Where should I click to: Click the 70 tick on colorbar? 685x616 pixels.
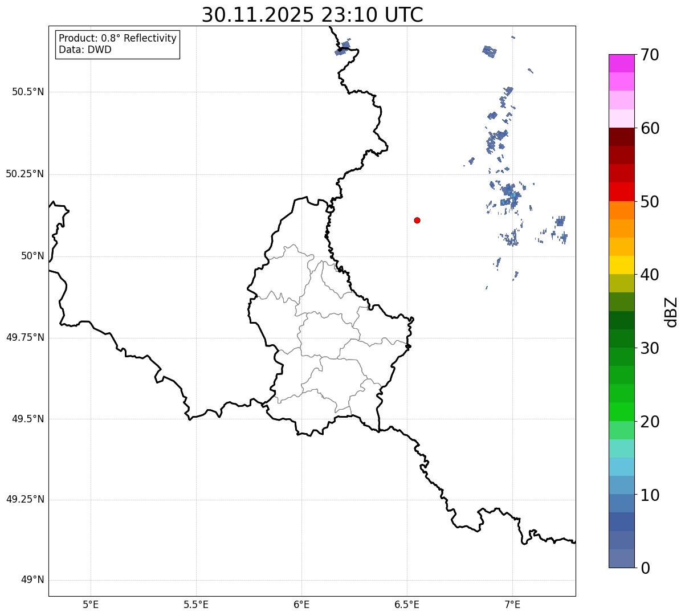tap(650, 55)
